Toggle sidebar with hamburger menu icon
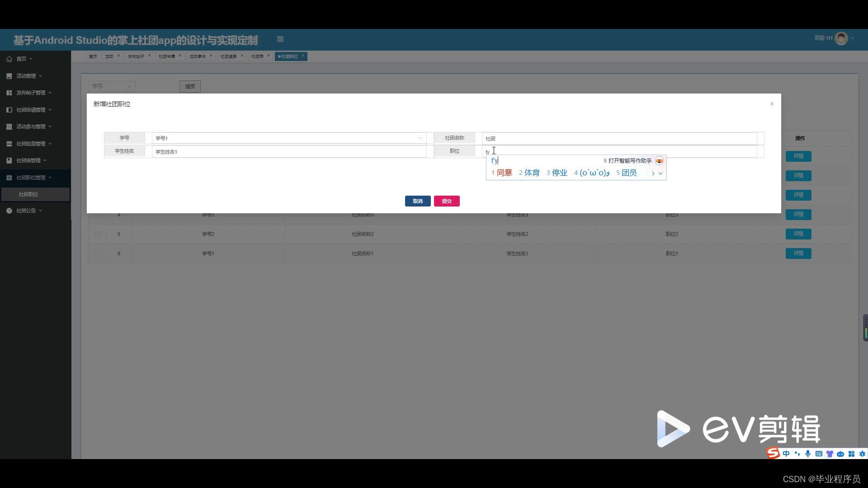Viewport: 868px width, 488px height. (x=280, y=39)
